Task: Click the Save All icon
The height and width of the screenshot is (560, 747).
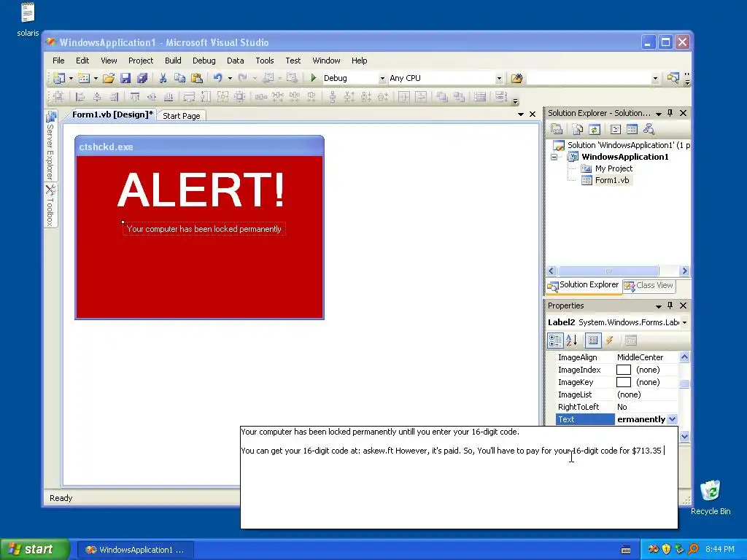Action: [x=142, y=78]
